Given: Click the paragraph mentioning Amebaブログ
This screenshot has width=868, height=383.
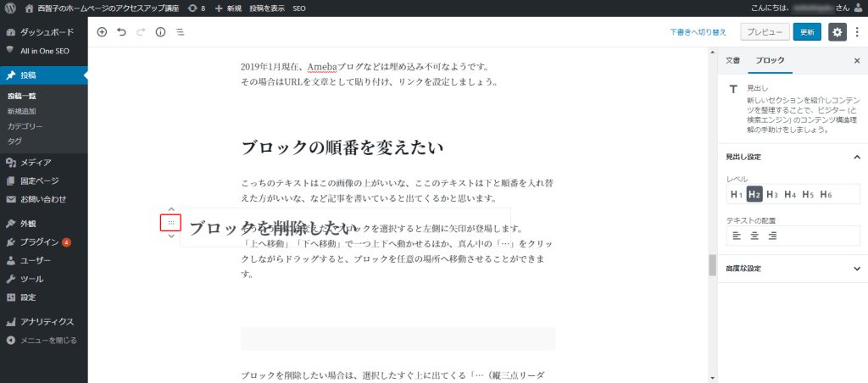Looking at the screenshot, I should (x=371, y=75).
